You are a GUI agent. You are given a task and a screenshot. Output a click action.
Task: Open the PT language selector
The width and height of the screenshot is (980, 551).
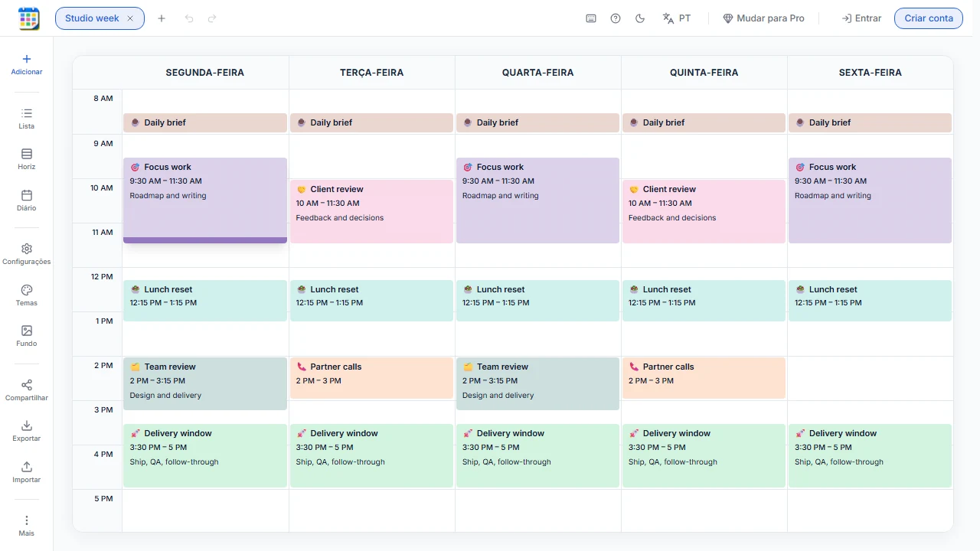(677, 18)
